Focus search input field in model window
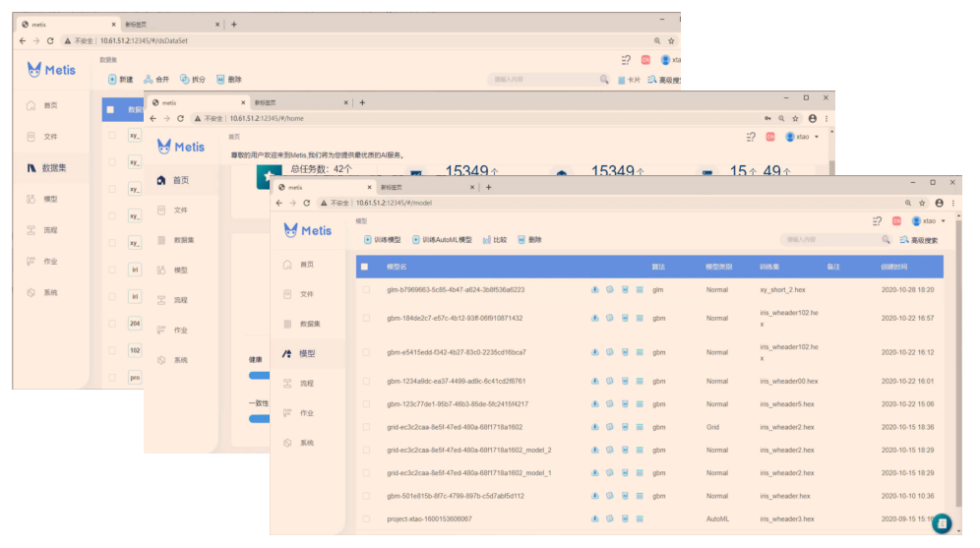The width and height of the screenshot is (980, 548). click(x=830, y=240)
